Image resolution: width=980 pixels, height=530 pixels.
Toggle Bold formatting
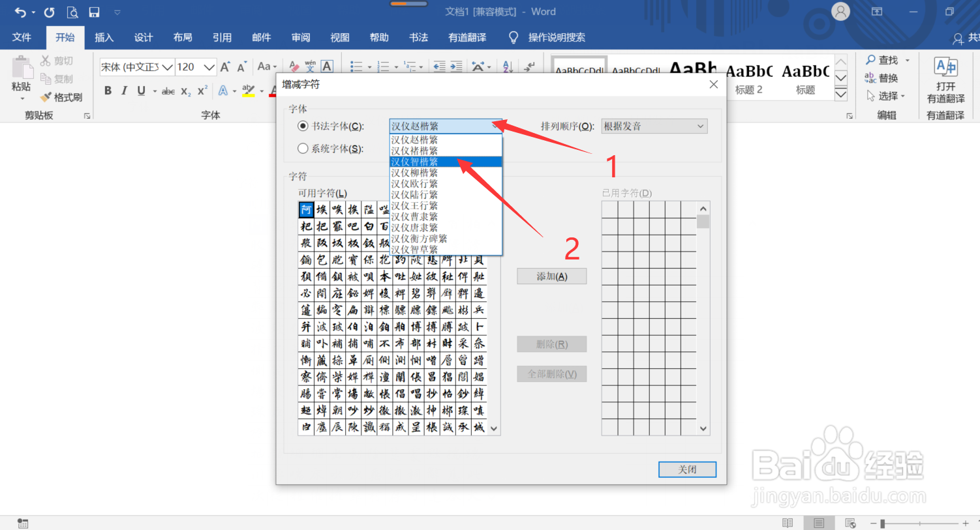[x=108, y=91]
